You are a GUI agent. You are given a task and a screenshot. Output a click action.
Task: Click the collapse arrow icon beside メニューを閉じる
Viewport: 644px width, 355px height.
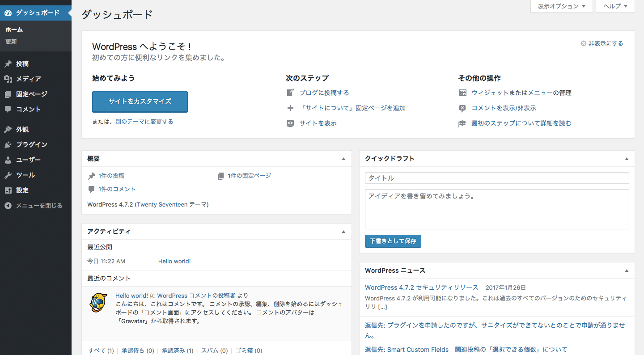[x=8, y=206]
